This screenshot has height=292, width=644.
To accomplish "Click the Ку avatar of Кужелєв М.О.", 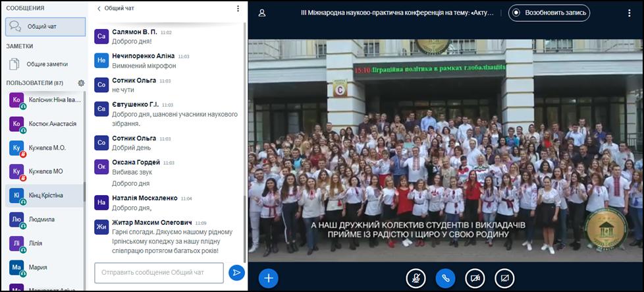I will (16, 148).
